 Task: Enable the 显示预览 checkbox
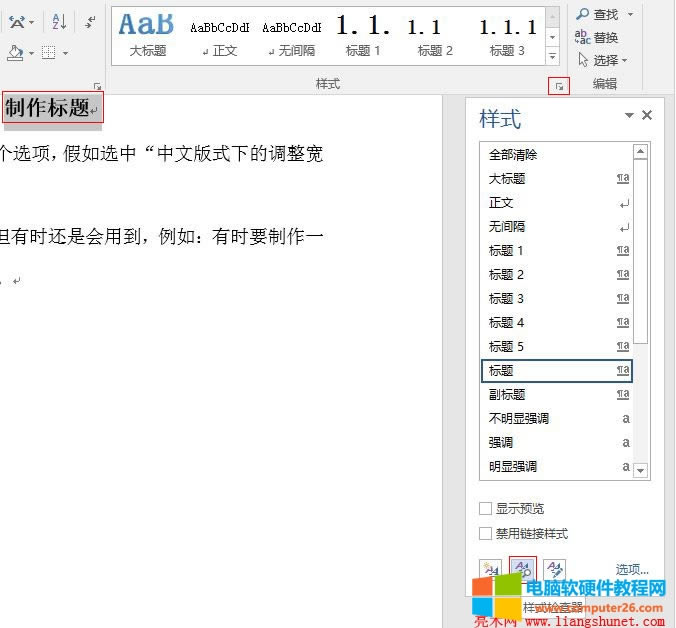[486, 509]
